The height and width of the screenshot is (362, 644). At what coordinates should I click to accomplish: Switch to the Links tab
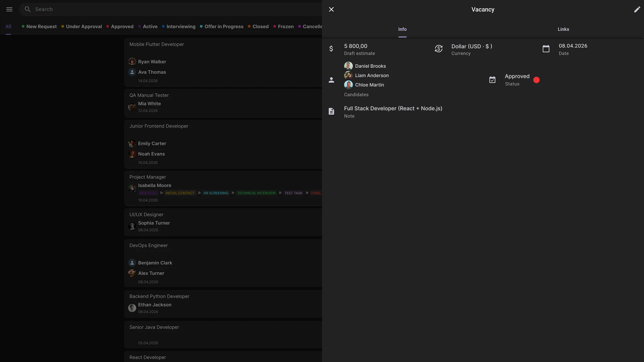563,29
